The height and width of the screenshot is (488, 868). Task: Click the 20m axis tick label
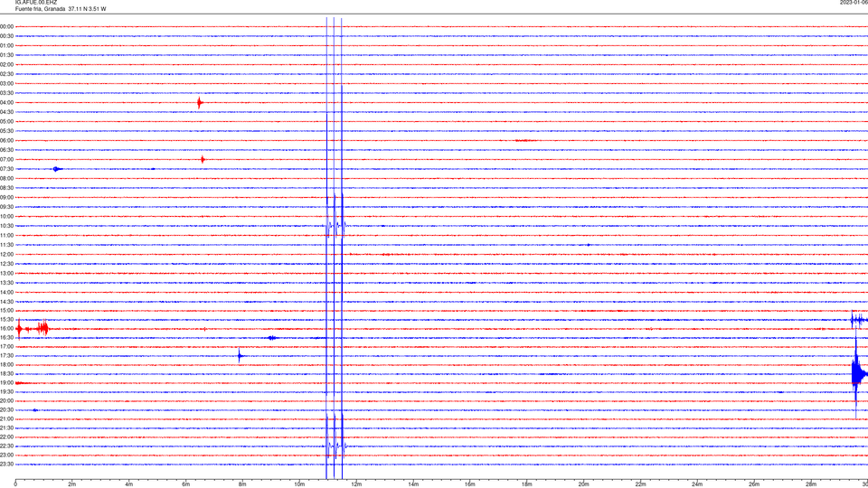pos(583,484)
